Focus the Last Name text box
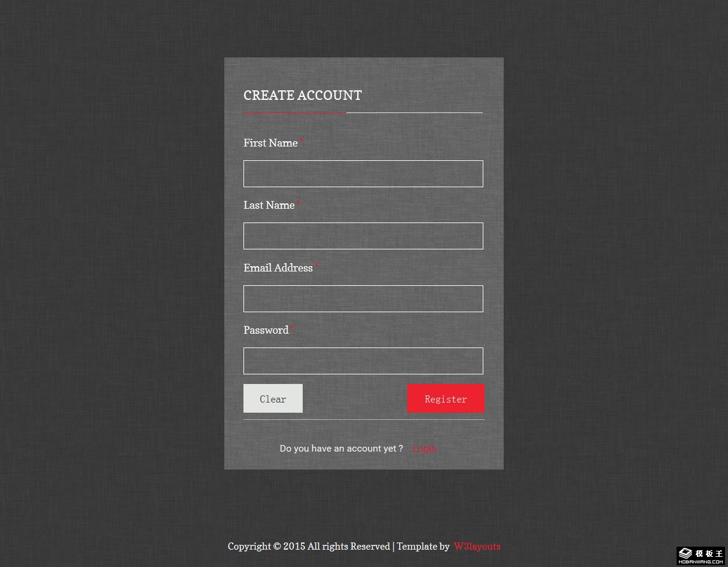The image size is (728, 567). [363, 236]
